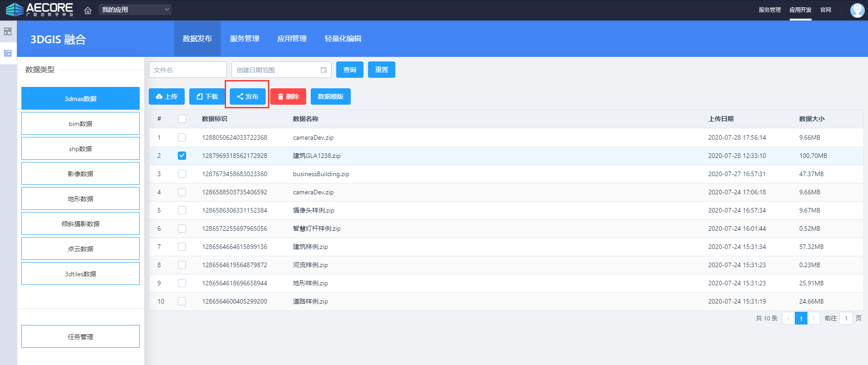Click the 文件名 input field

[187, 70]
